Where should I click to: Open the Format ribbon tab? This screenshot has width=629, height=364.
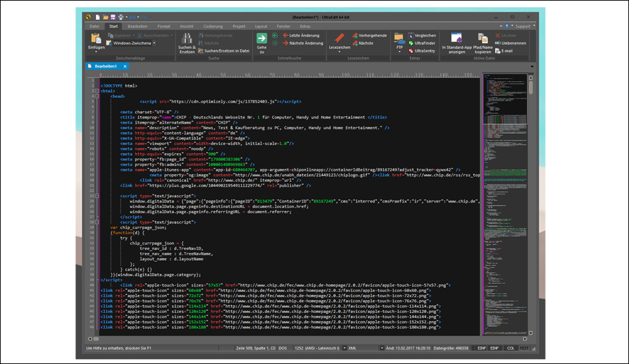pyautogui.click(x=164, y=26)
